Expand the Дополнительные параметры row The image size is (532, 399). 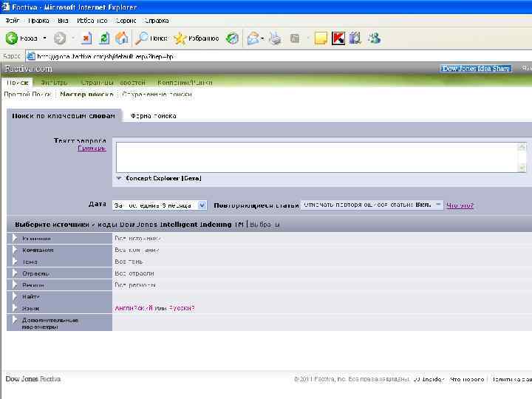(x=15, y=320)
